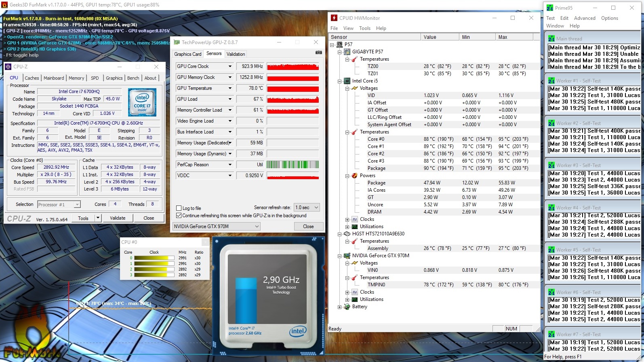Click the Prime95 Worker #4 window icon
644x362 pixels.
pos(551,208)
